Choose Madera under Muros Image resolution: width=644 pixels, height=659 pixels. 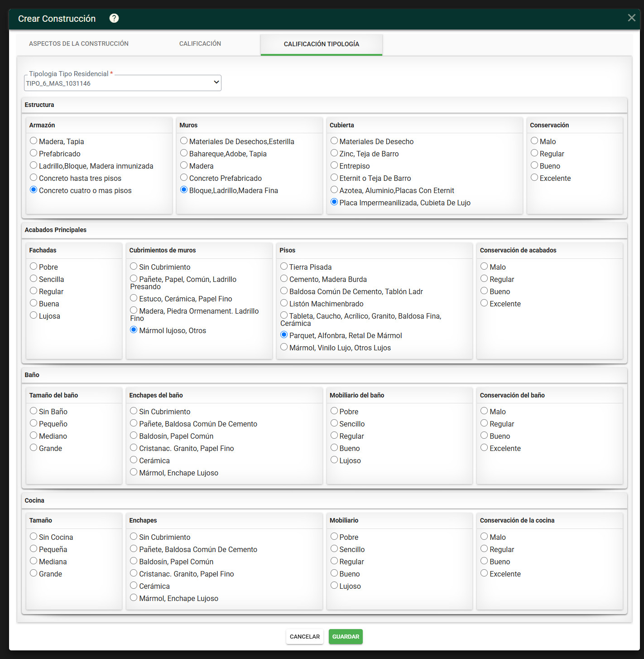pos(184,165)
